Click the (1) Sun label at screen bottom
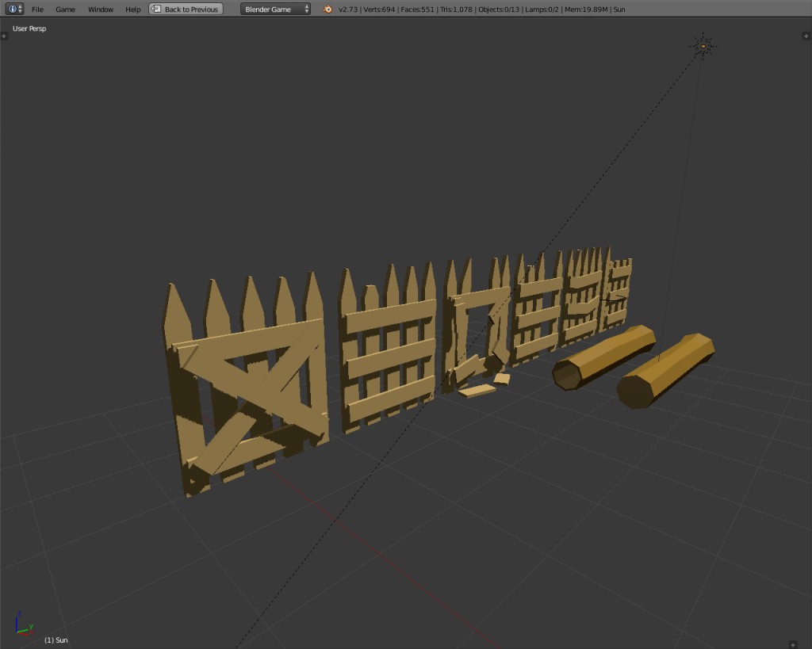812x649 pixels. tap(56, 639)
